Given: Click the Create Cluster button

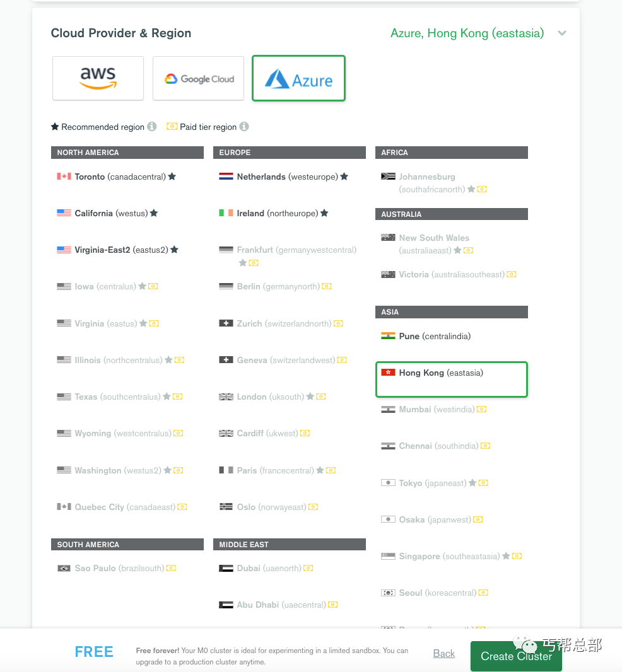Looking at the screenshot, I should [516, 656].
